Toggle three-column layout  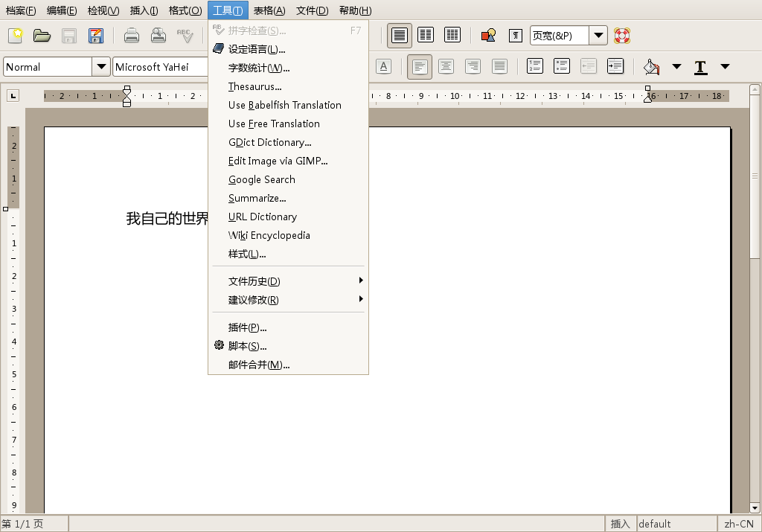[x=452, y=36]
